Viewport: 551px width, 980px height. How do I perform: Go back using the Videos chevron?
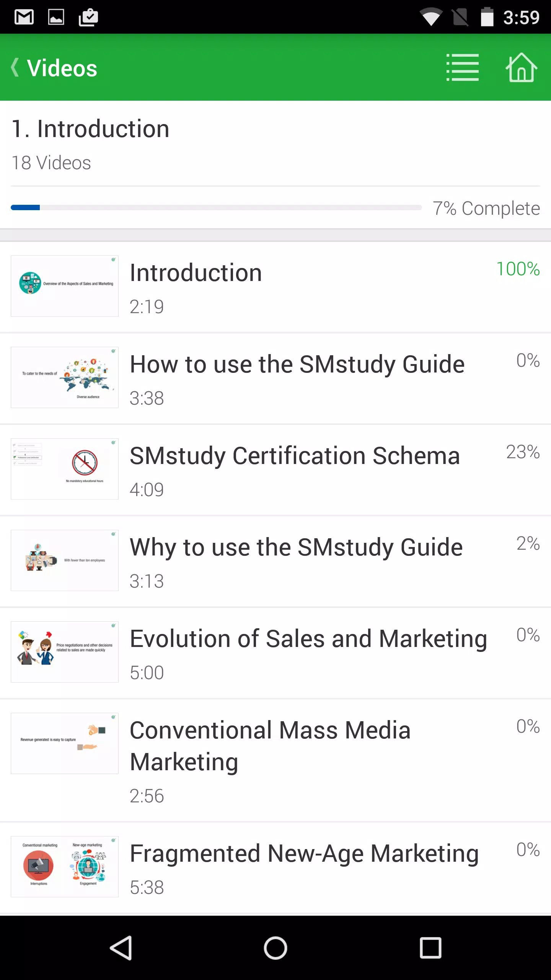(15, 67)
